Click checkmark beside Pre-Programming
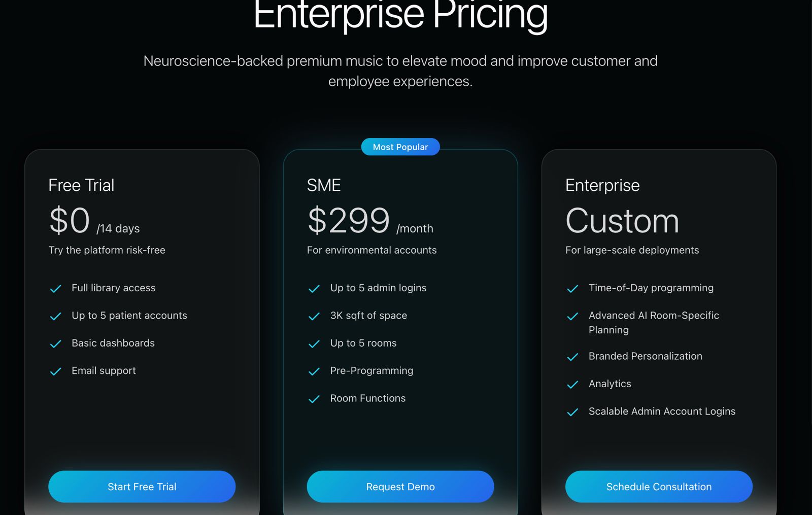 pyautogui.click(x=314, y=371)
